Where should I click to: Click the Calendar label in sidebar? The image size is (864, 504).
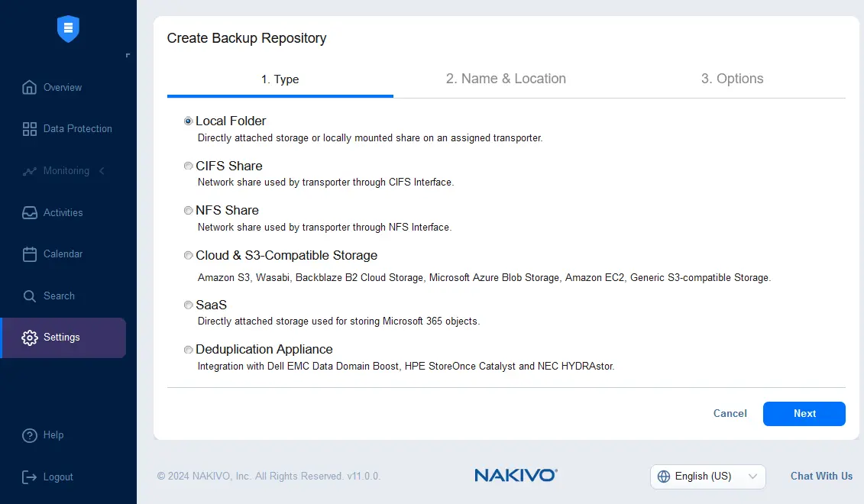(x=63, y=254)
